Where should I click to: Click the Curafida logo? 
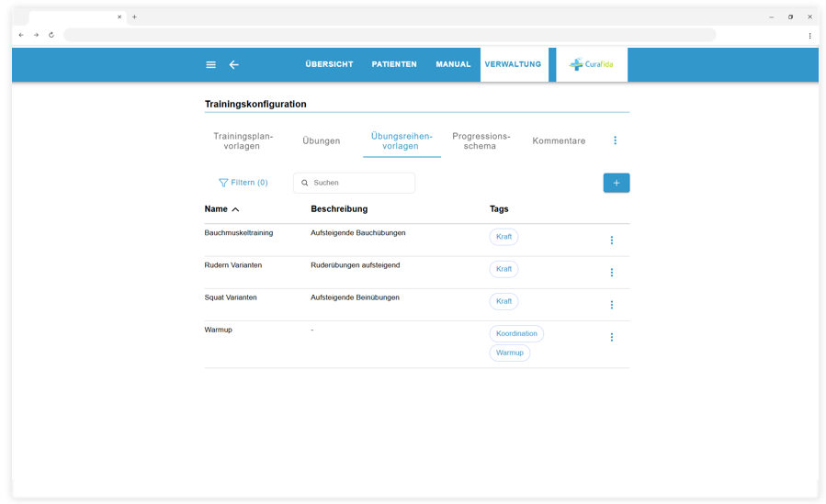pos(592,64)
